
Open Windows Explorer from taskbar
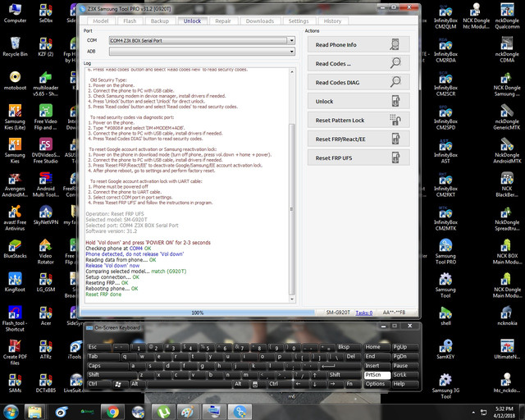34,412
